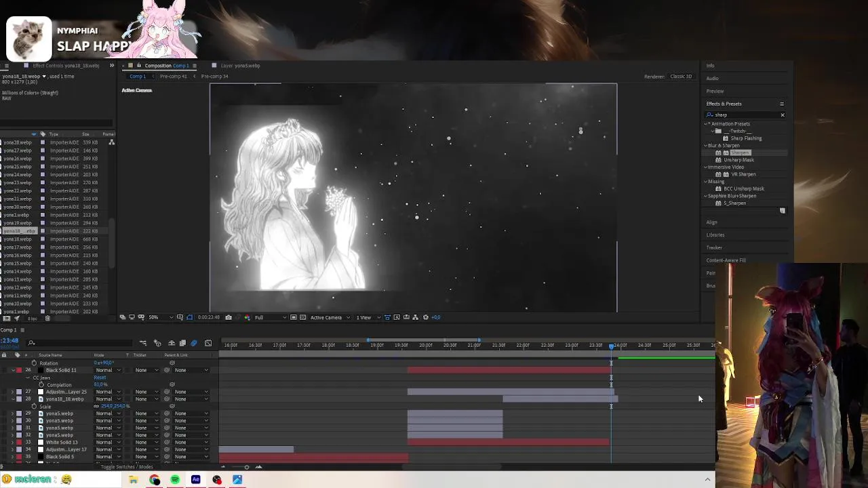Click the Completion stopwatch under CC Jaws
This screenshot has height=488, width=868.
[x=41, y=385]
